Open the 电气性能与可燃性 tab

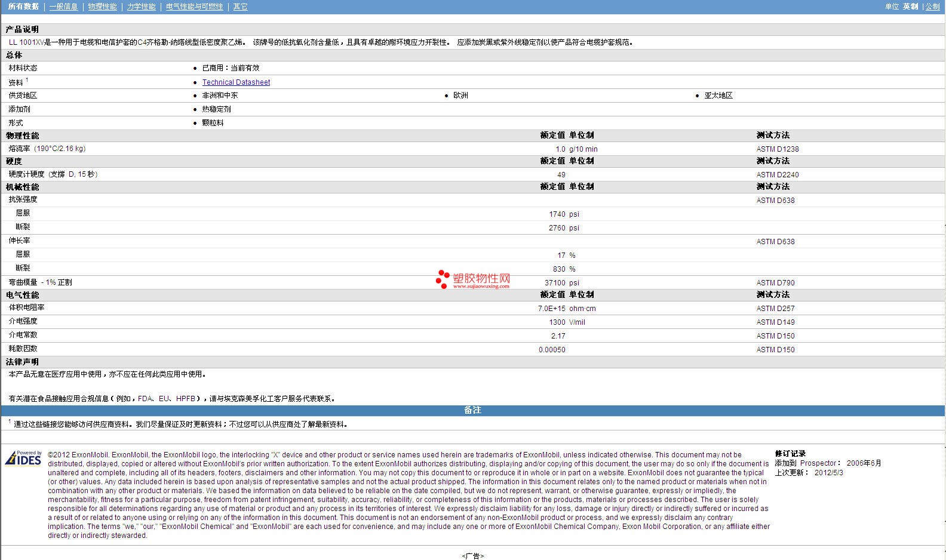pyautogui.click(x=195, y=7)
